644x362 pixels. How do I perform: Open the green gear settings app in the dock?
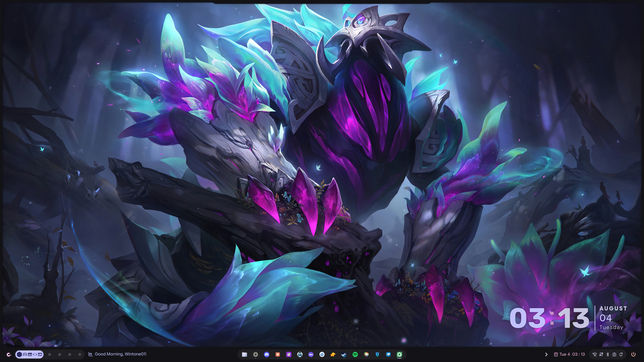(399, 354)
